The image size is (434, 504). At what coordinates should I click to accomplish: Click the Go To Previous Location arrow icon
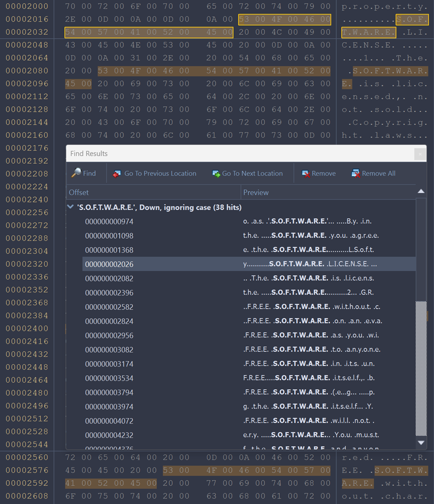(x=117, y=174)
